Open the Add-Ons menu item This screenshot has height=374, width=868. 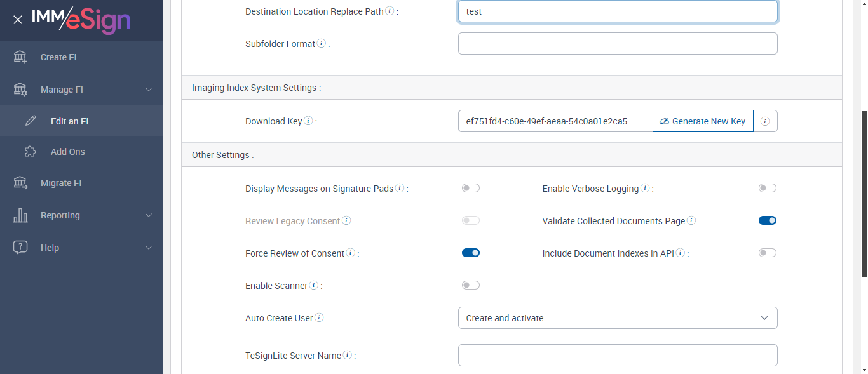click(x=67, y=152)
